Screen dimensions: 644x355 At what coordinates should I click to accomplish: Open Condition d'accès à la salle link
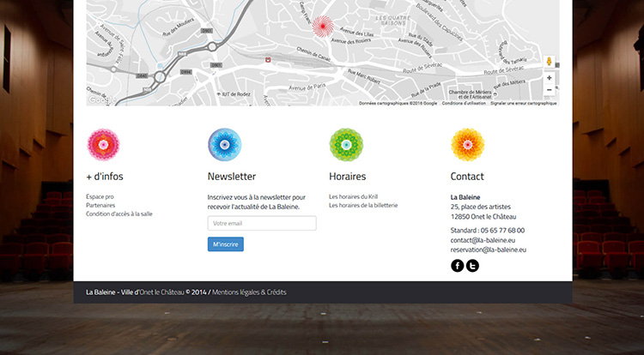pos(119,214)
